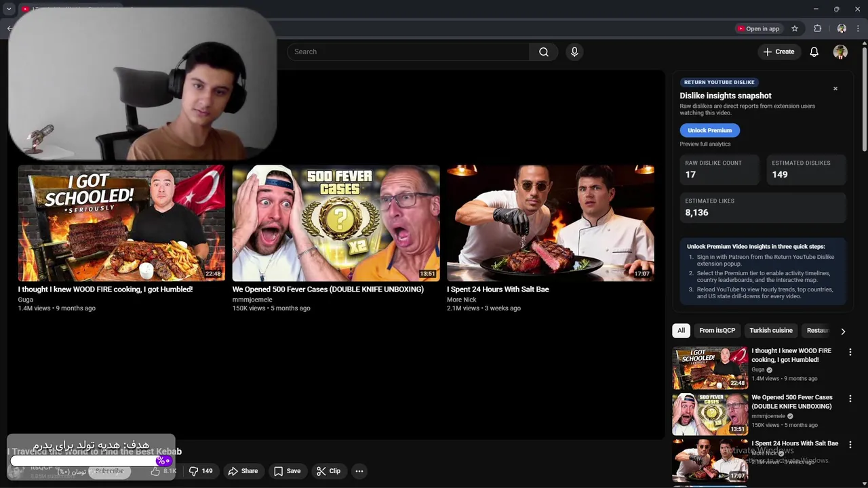This screenshot has width=868, height=488.
Task: Click the Share button
Action: 243,471
